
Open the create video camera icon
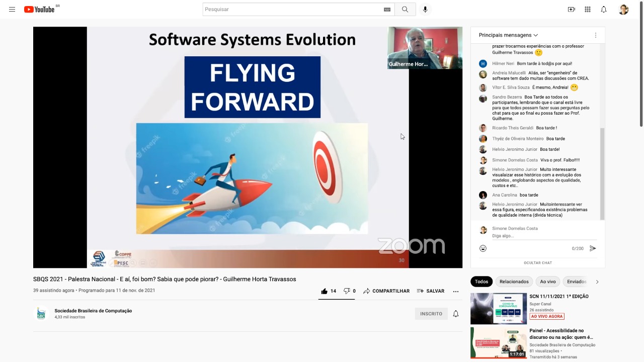point(571,10)
